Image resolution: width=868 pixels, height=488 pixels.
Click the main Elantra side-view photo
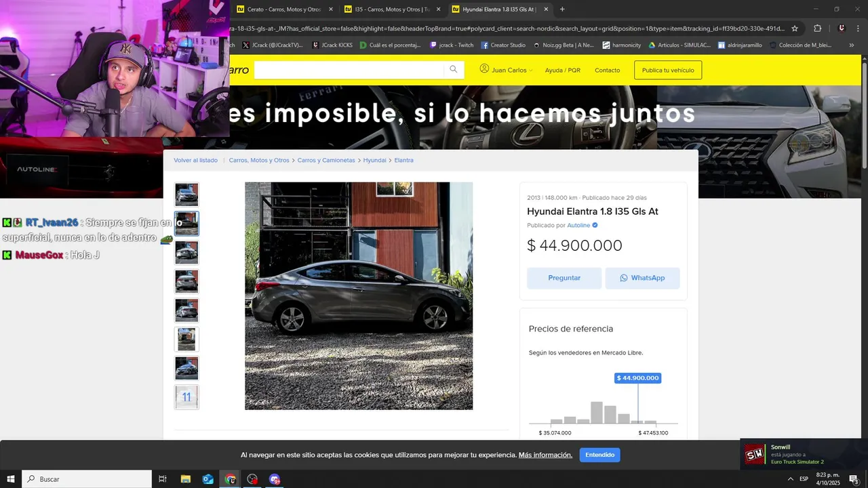(x=359, y=296)
